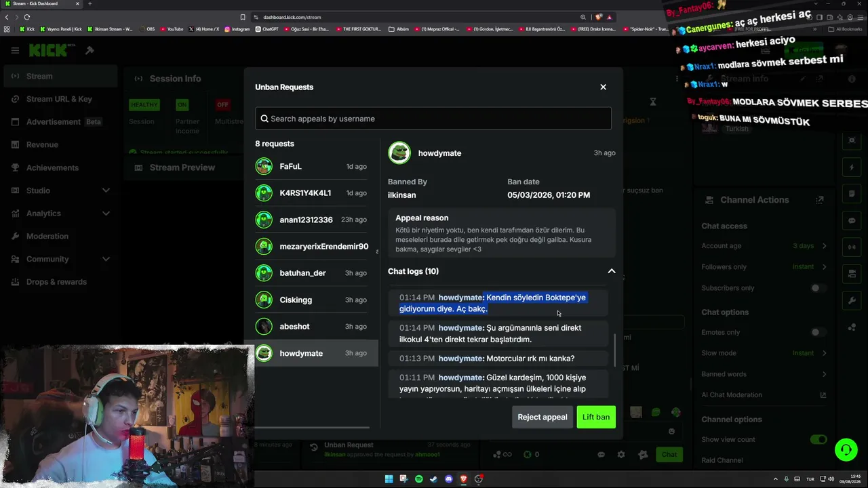Viewport: 868px width, 488px height.
Task: Open Instagram bookmark
Action: 237,29
